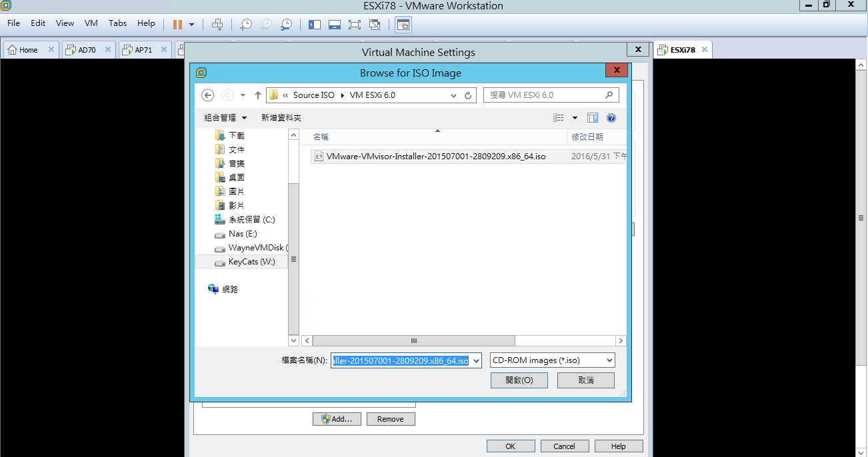Open the File menu
Viewport: 868px width, 457px height.
[13, 23]
